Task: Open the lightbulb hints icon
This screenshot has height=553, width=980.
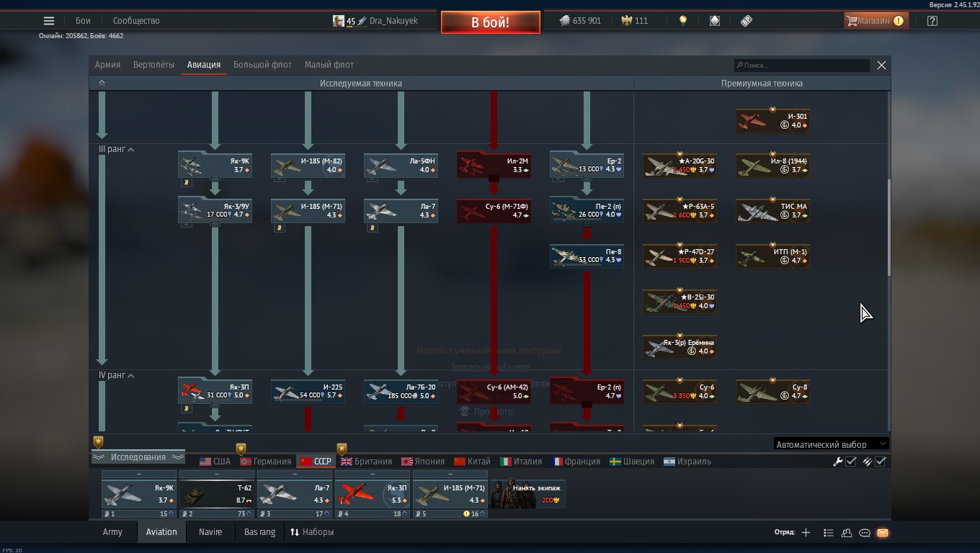Action: (x=683, y=21)
